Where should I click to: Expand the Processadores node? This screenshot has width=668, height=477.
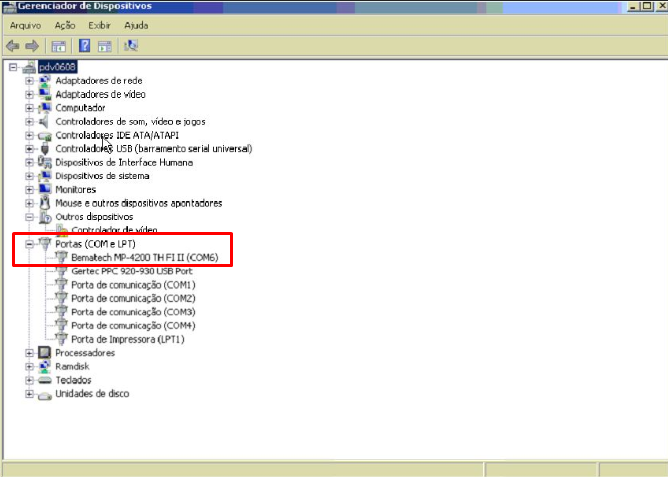click(29, 353)
